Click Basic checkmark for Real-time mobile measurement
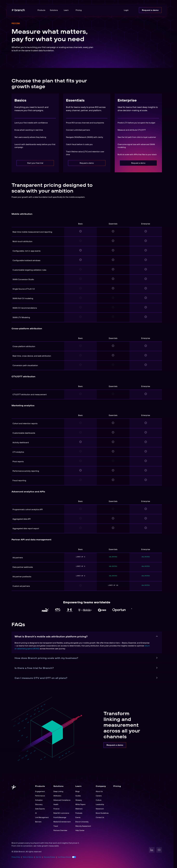The width and height of the screenshot is (177, 868). (x=80, y=231)
